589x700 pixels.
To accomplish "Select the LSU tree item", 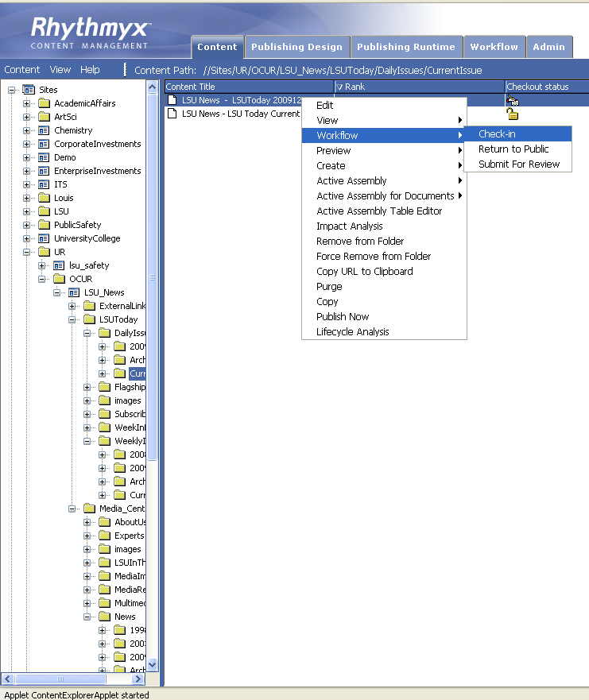I will coord(62,211).
